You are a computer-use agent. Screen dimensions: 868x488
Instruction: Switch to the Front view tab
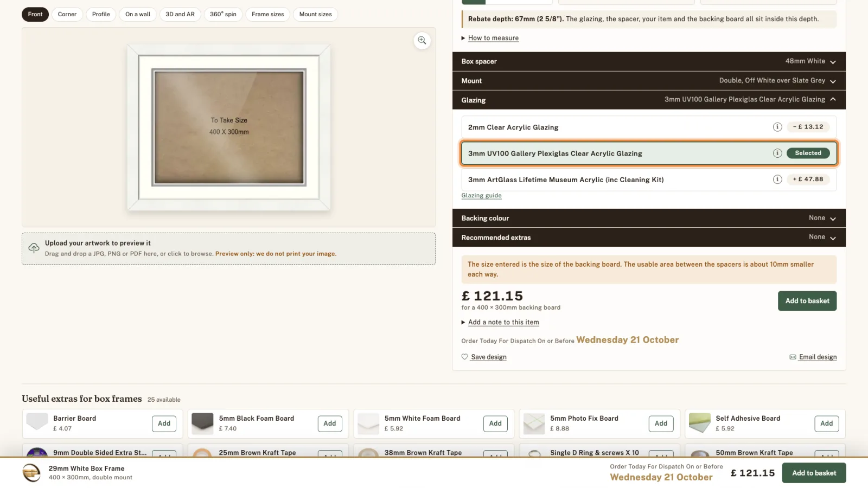click(x=35, y=14)
